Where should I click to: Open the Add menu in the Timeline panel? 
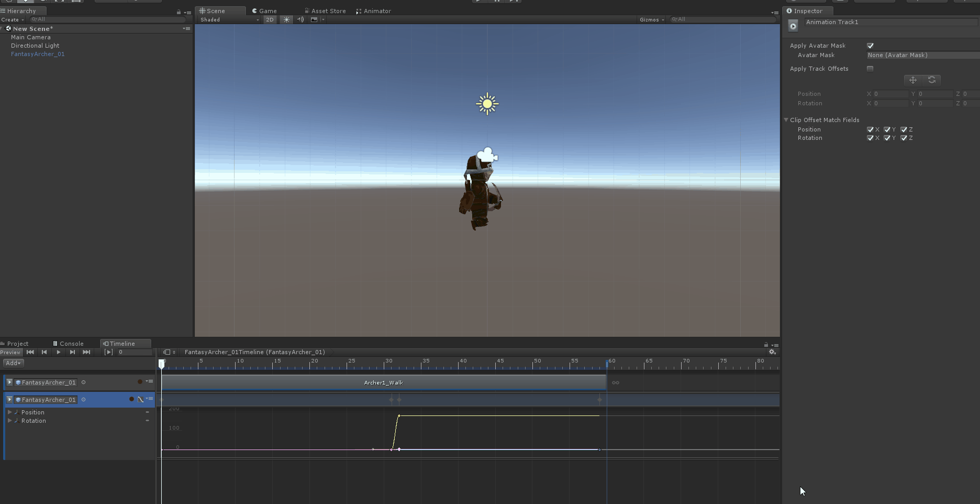tap(13, 363)
